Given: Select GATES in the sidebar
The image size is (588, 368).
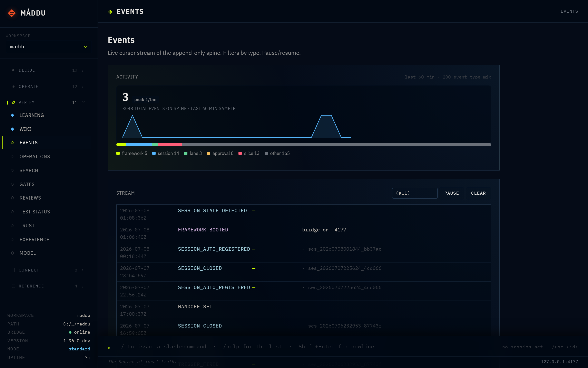Looking at the screenshot, I should tap(27, 184).
